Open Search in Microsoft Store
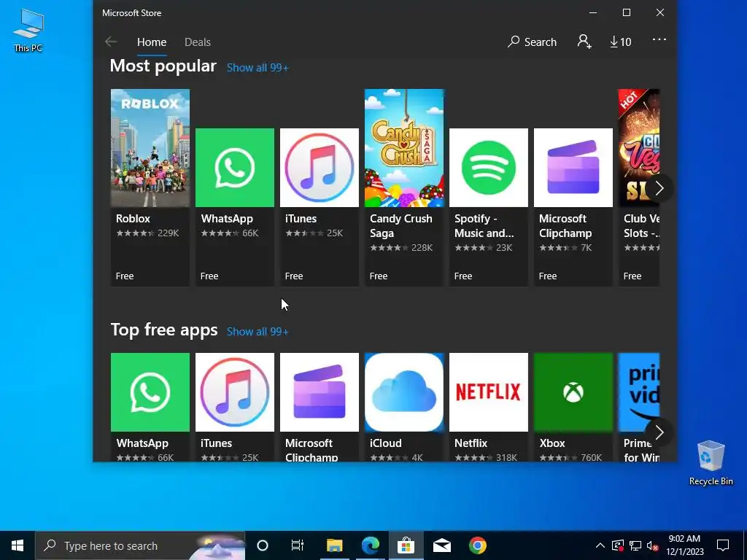Screen dimensions: 747x560 point(532,42)
